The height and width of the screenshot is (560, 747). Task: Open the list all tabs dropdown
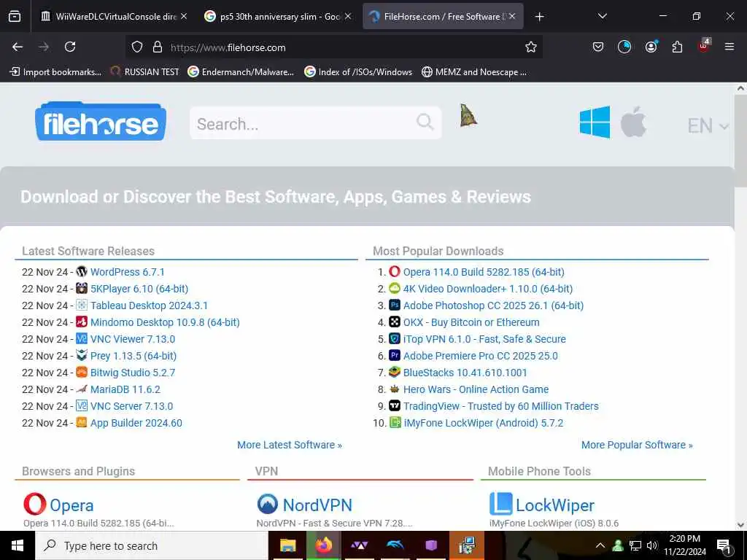(x=602, y=16)
